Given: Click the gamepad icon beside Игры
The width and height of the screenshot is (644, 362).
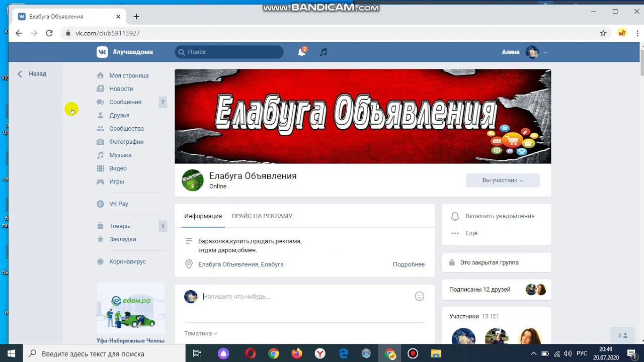Looking at the screenshot, I should tap(100, 182).
